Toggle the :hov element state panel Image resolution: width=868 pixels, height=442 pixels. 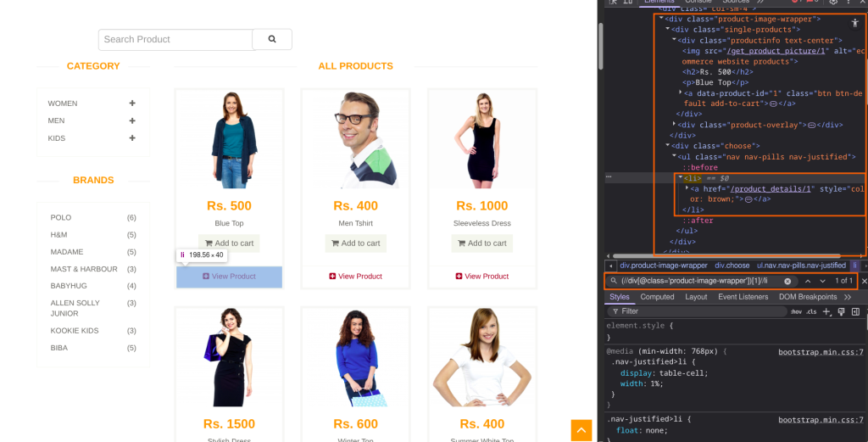coord(795,311)
